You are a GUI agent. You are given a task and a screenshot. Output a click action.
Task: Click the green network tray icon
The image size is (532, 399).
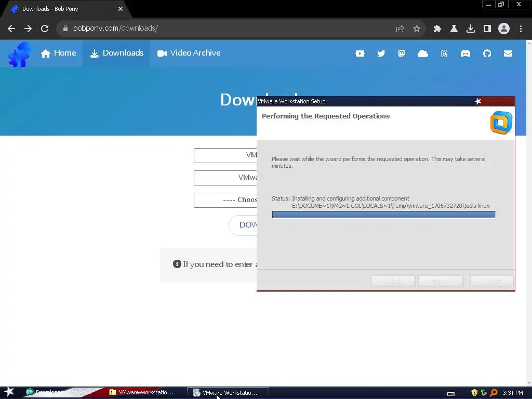[484, 393]
